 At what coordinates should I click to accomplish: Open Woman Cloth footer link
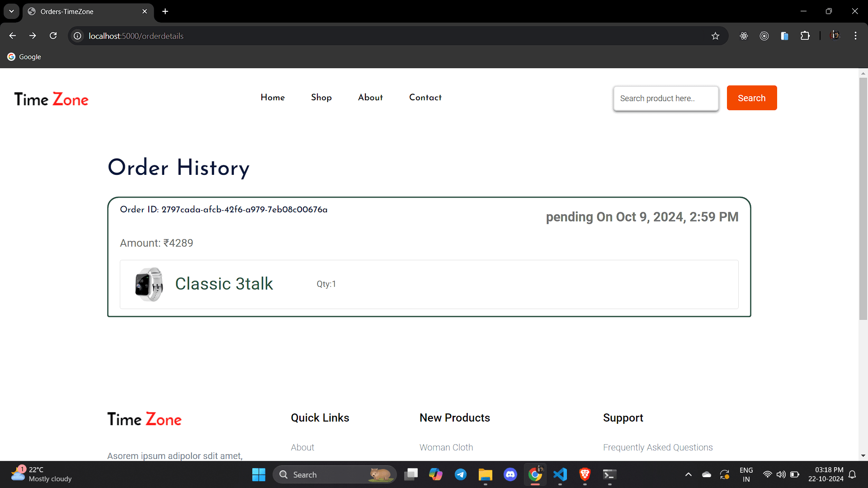click(x=446, y=447)
